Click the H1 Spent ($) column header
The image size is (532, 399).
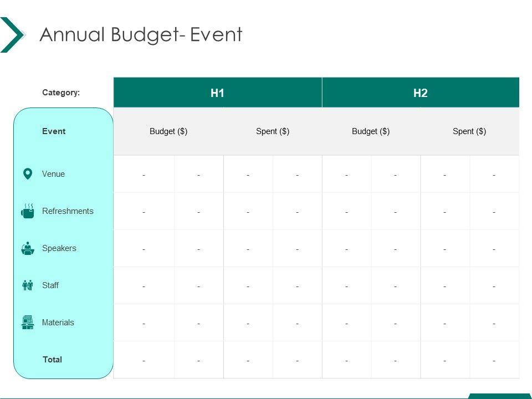(x=273, y=131)
